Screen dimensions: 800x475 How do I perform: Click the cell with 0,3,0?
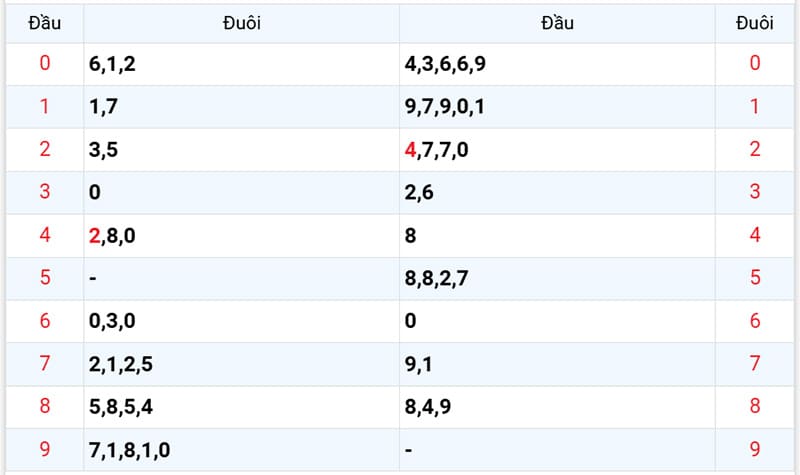click(x=242, y=321)
